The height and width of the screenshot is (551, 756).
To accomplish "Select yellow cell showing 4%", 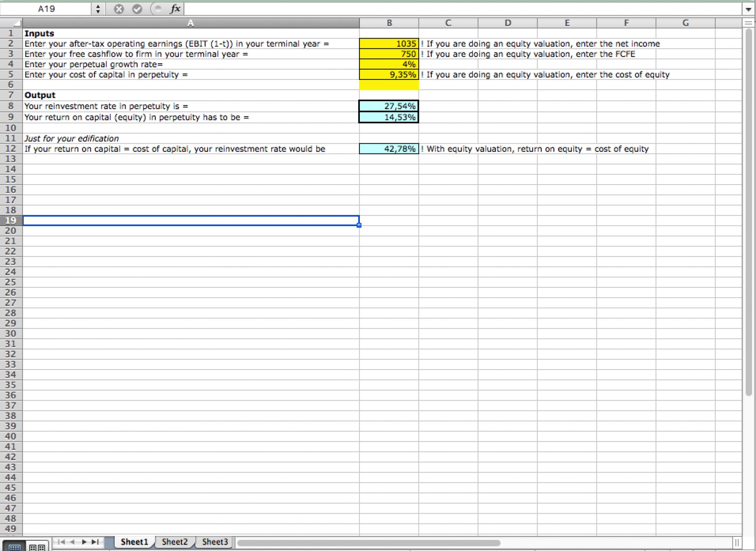I will (389, 64).
